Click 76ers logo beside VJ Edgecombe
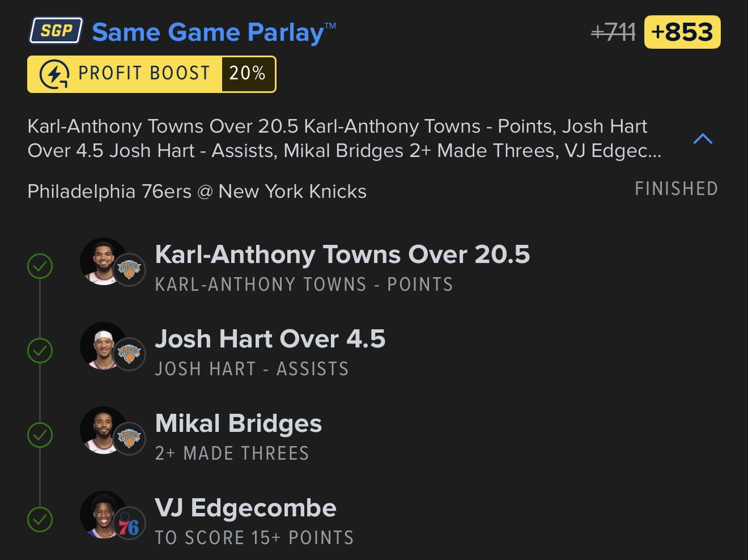The height and width of the screenshot is (560, 748). 129,523
